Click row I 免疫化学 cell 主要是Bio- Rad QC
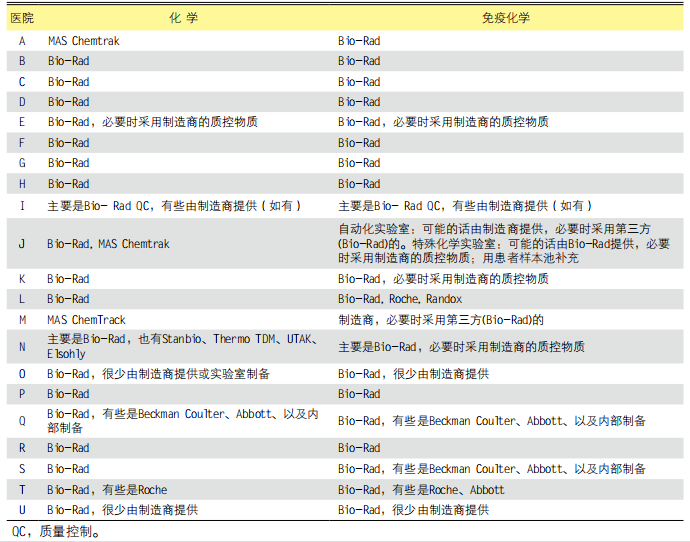The image size is (690, 542). click(x=465, y=205)
